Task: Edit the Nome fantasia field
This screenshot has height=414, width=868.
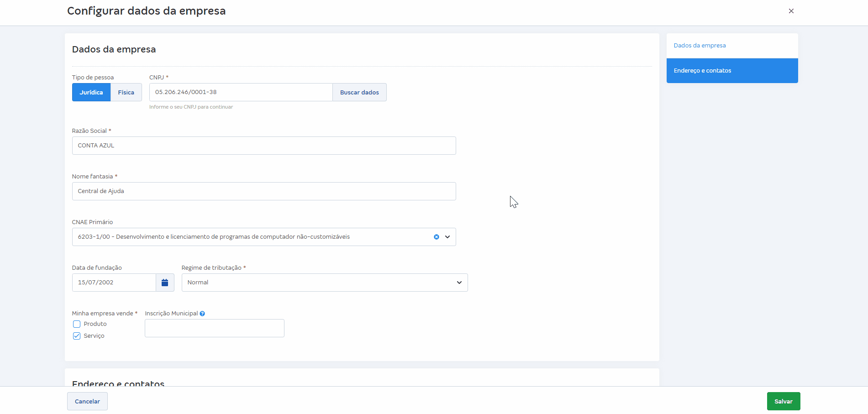Action: coord(263,191)
